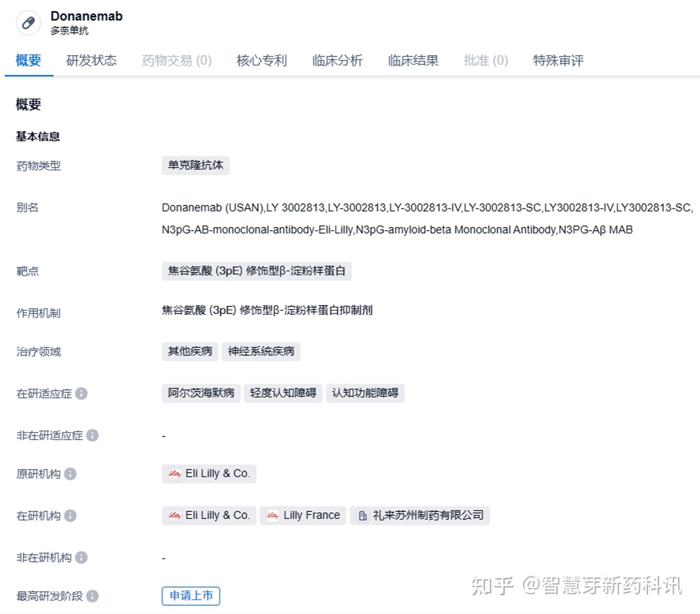Switch to the 临床分析 tab

[x=337, y=61]
